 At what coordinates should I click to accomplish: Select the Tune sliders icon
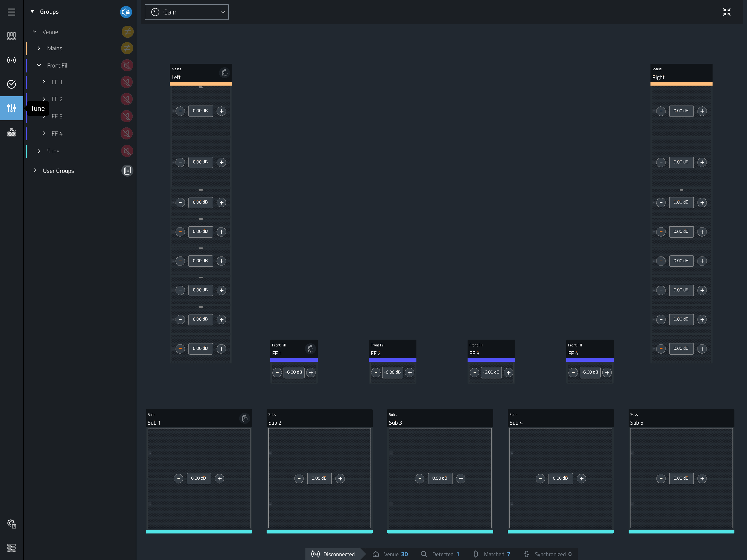point(11,108)
